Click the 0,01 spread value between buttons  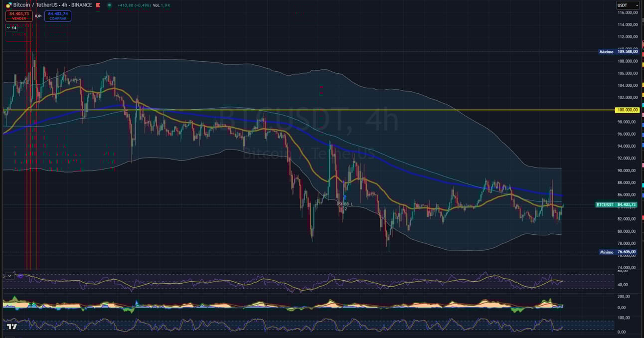(x=38, y=16)
